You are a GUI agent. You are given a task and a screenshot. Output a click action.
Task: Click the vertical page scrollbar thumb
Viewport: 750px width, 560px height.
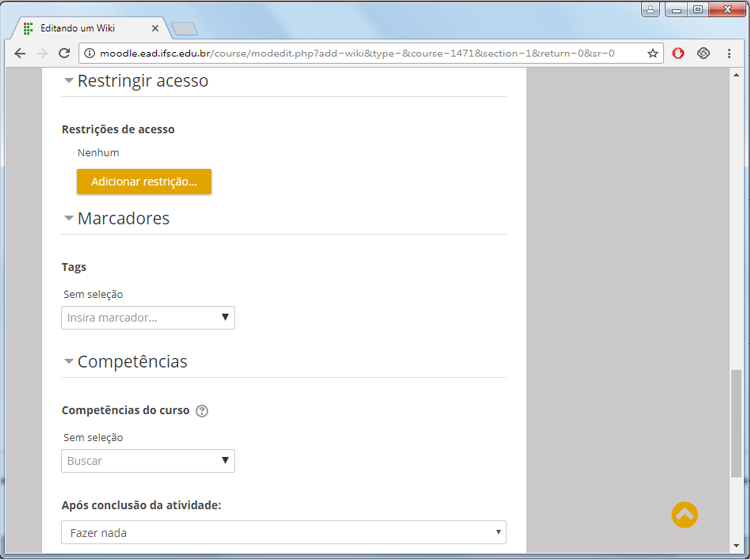click(x=737, y=430)
